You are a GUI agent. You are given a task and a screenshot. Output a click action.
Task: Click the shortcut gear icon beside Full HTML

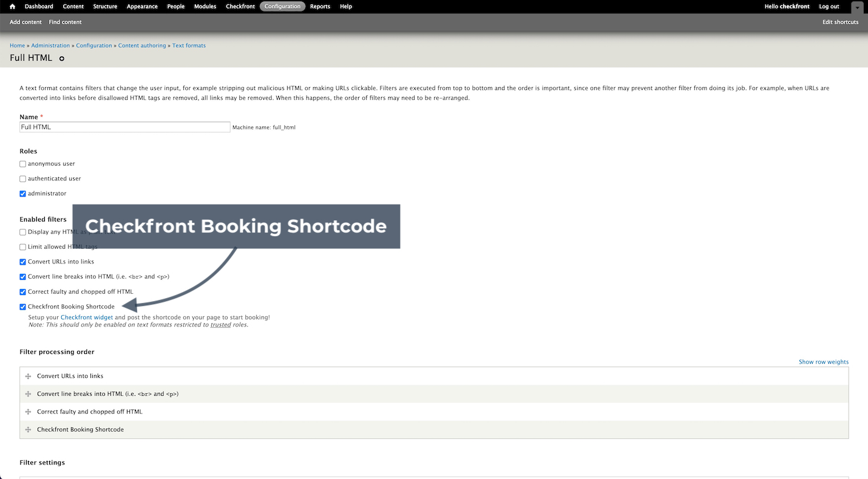coord(62,59)
